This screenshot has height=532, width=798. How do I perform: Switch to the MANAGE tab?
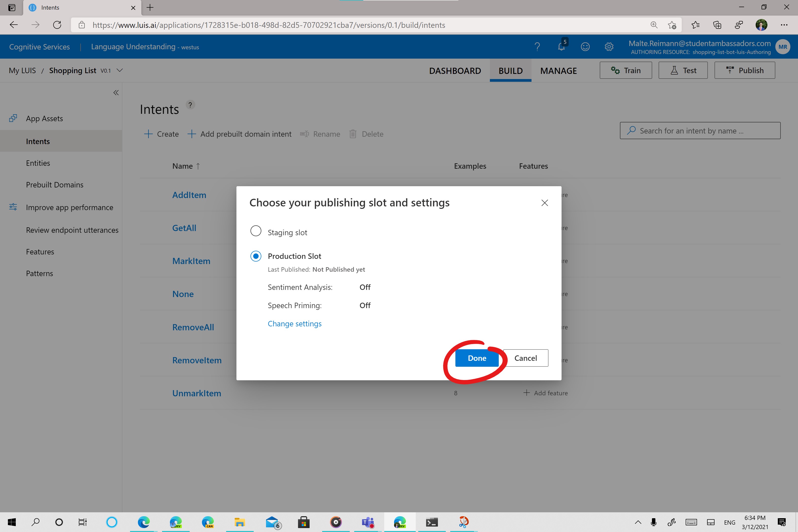pos(558,71)
